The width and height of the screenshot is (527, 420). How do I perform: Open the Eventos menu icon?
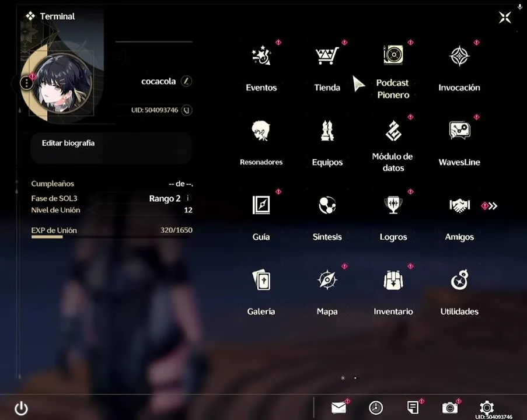(x=261, y=56)
